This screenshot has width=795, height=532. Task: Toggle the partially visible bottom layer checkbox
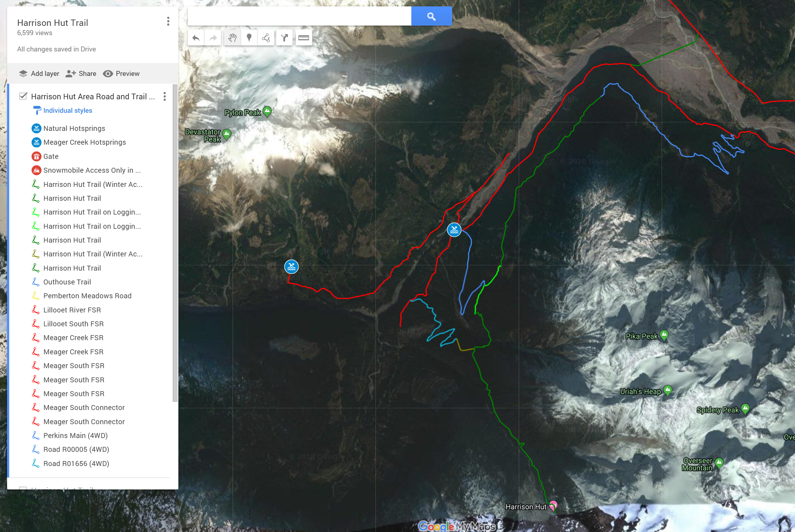coord(23,489)
